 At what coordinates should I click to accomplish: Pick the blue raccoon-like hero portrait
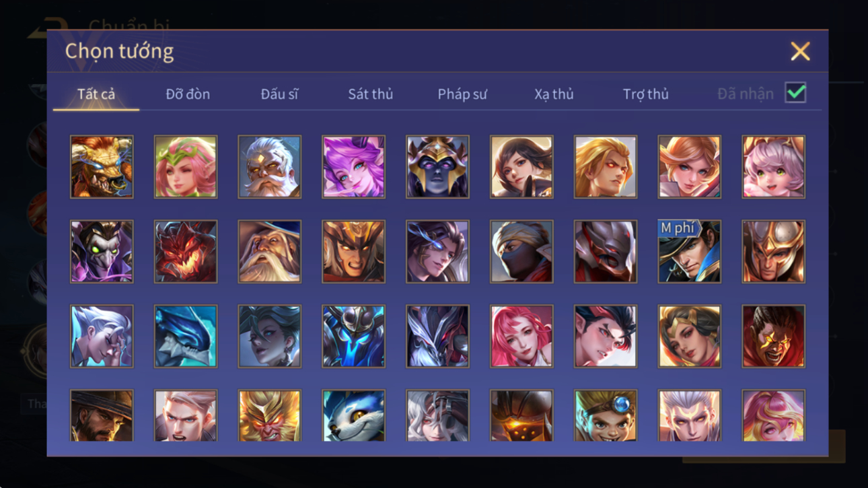353,415
